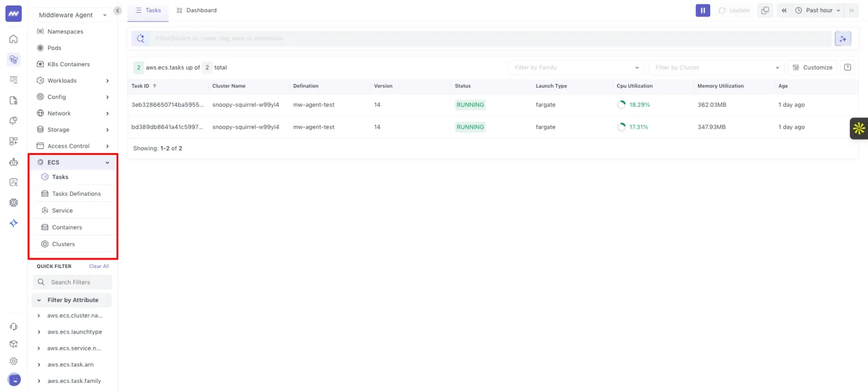
Task: Open the help question mark icon
Action: pos(848,67)
